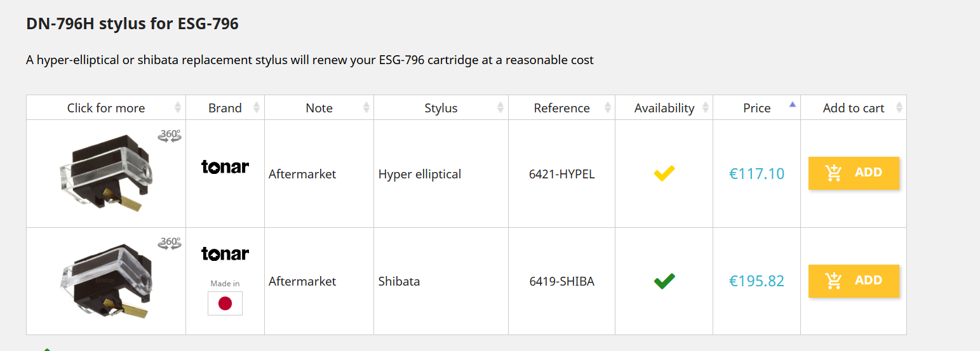The width and height of the screenshot is (980, 351).
Task: Add Hyper elliptical stylus to cart
Action: pos(854,173)
